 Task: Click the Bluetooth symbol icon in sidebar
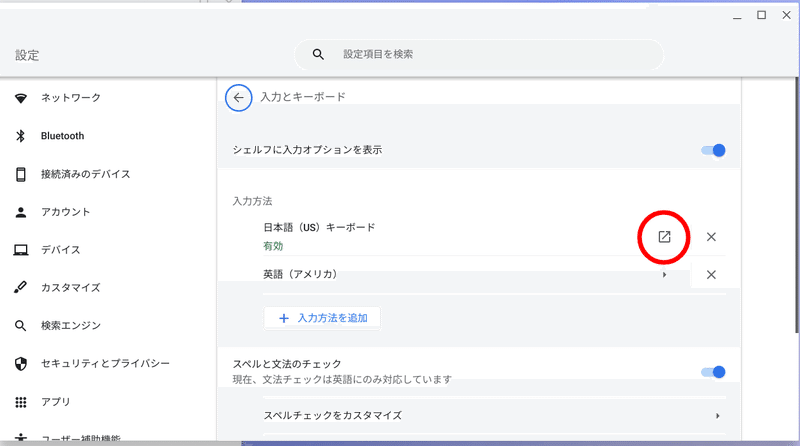[x=20, y=136]
